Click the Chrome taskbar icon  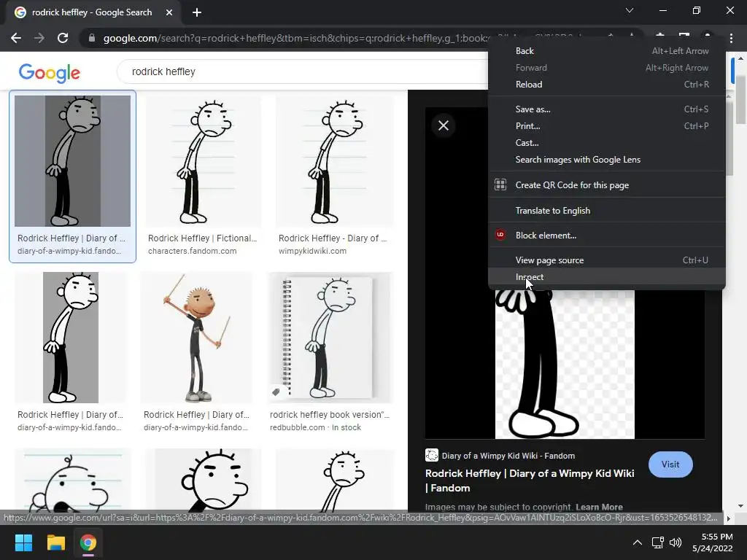[88, 542]
